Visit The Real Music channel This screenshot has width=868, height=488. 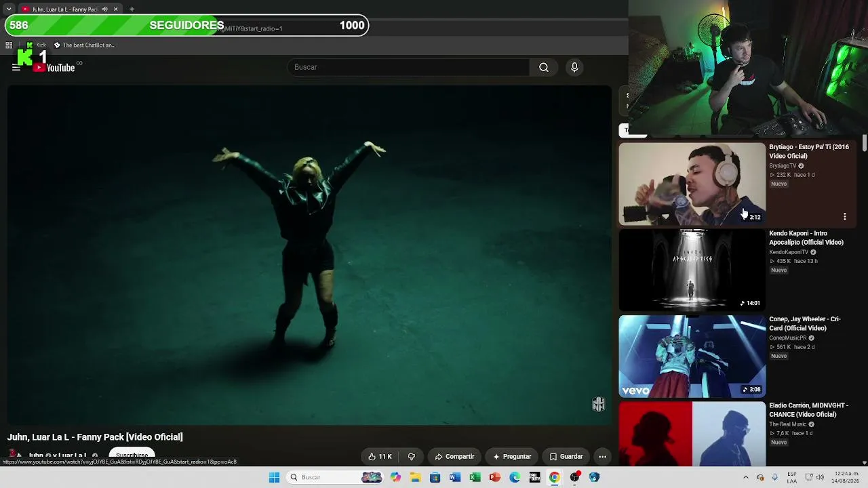(x=787, y=424)
